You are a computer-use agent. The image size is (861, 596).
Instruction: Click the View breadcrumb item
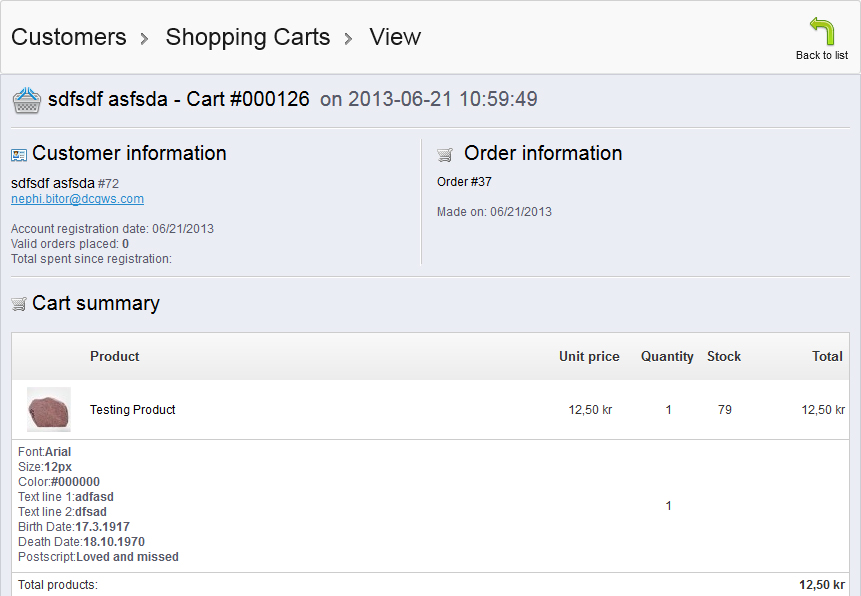point(395,37)
